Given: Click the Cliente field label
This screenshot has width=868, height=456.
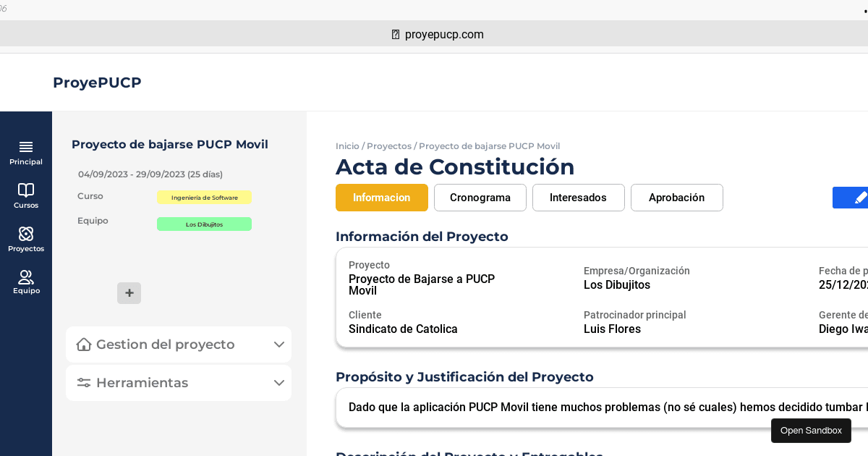Looking at the screenshot, I should click(x=365, y=315).
